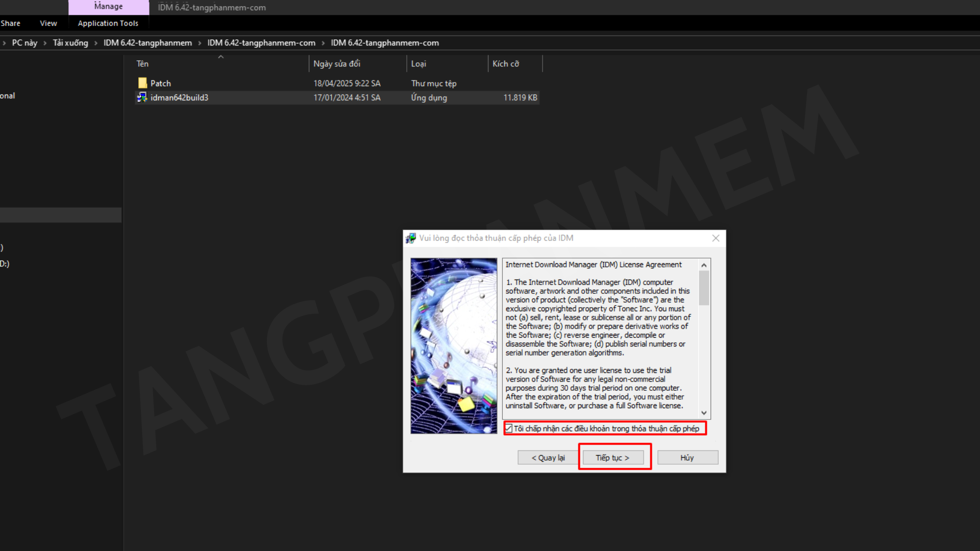
Task: Click the IDM globe artwork image
Action: tap(454, 346)
